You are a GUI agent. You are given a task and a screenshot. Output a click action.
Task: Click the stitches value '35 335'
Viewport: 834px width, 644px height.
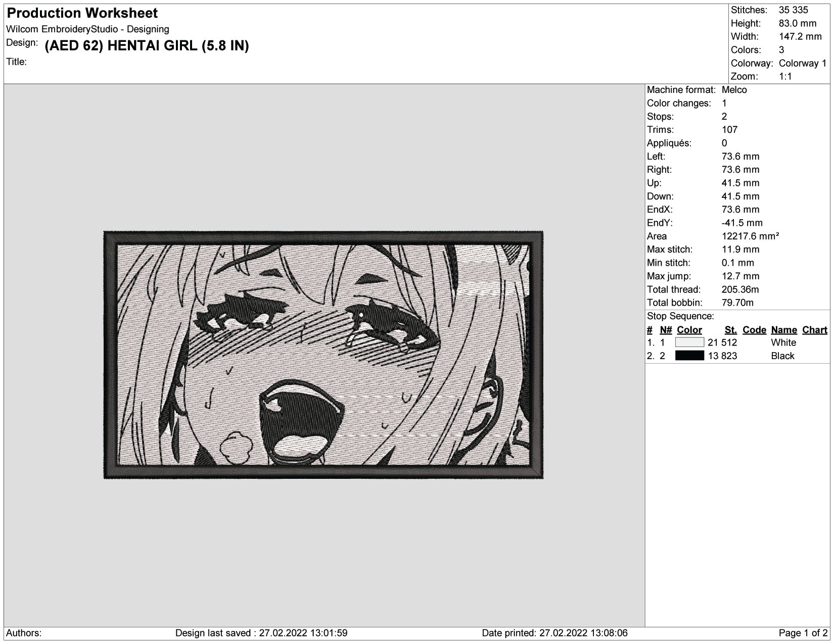coord(793,10)
